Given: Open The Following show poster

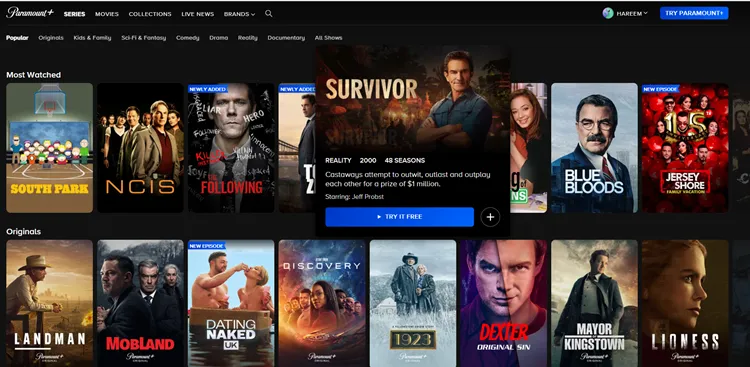Looking at the screenshot, I should (231, 148).
